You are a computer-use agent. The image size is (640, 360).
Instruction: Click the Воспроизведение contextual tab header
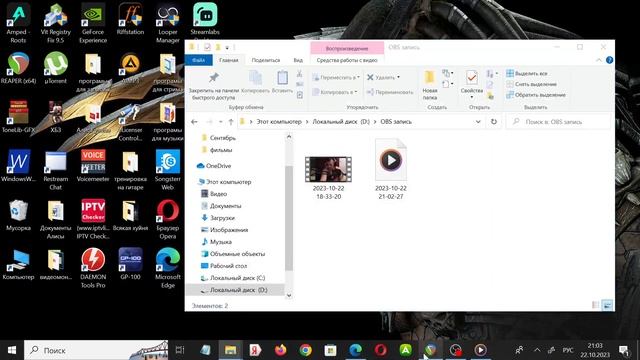[x=347, y=48]
